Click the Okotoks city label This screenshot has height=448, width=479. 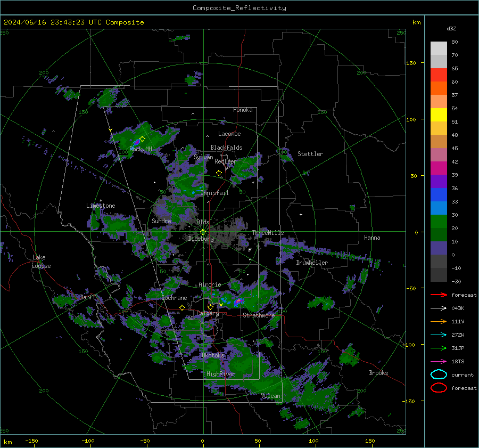click(213, 355)
